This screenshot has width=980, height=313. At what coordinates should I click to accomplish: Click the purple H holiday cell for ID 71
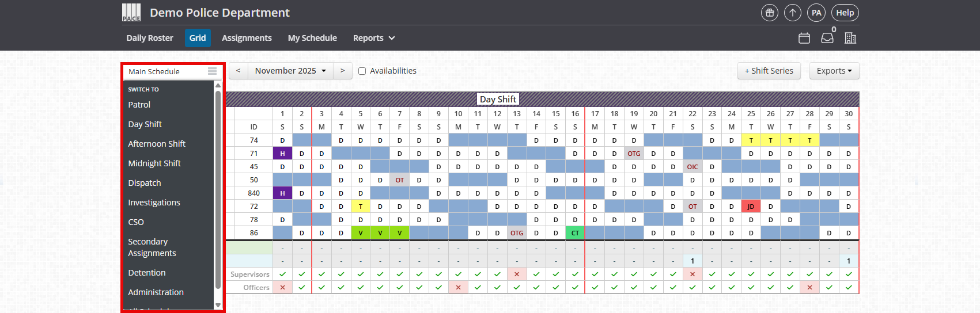[x=282, y=154]
